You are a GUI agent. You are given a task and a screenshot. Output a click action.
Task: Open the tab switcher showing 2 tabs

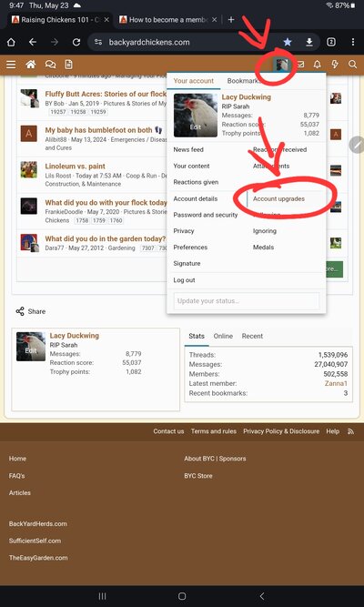tap(331, 42)
